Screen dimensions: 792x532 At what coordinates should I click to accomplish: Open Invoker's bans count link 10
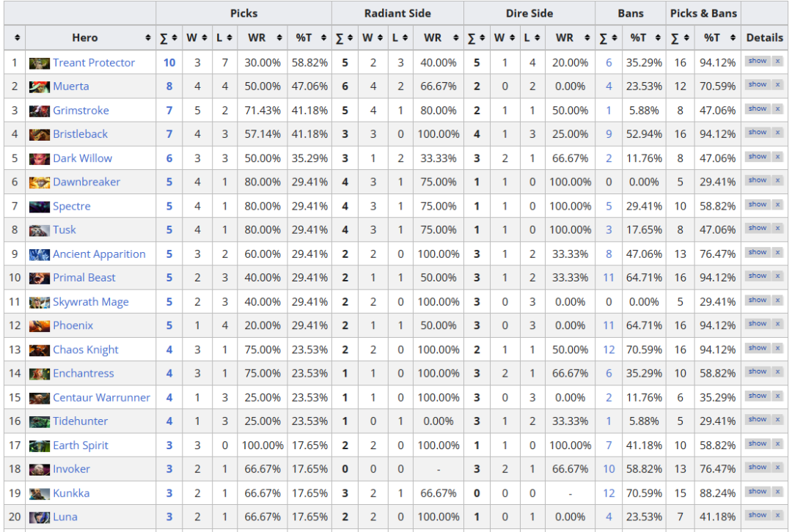(x=609, y=470)
